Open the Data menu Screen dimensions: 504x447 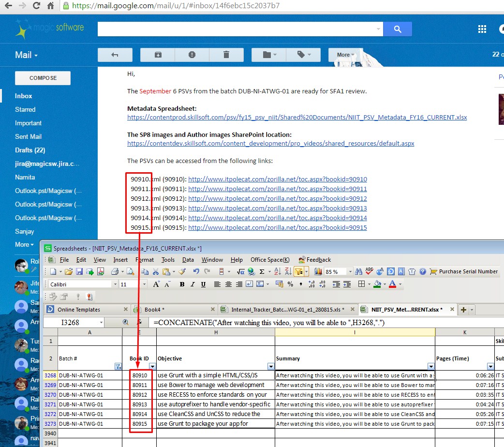[x=188, y=260]
